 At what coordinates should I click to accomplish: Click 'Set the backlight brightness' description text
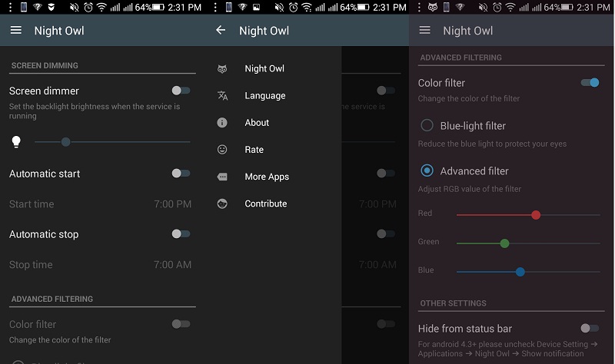[95, 111]
